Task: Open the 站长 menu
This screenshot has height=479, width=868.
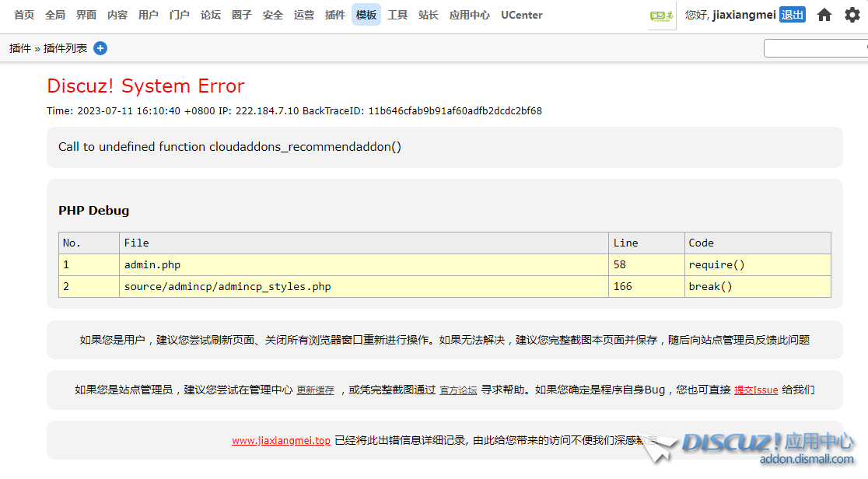Action: pyautogui.click(x=429, y=15)
